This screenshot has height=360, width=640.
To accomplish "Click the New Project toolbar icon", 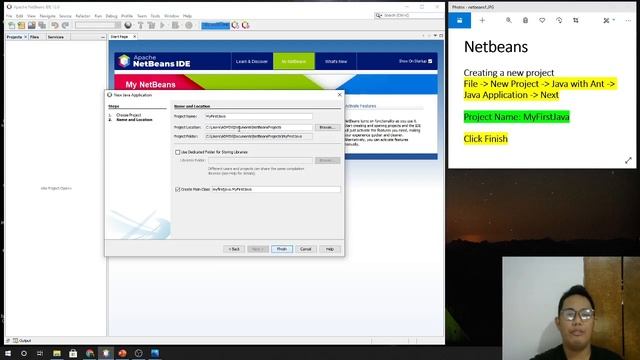I will point(21,25).
